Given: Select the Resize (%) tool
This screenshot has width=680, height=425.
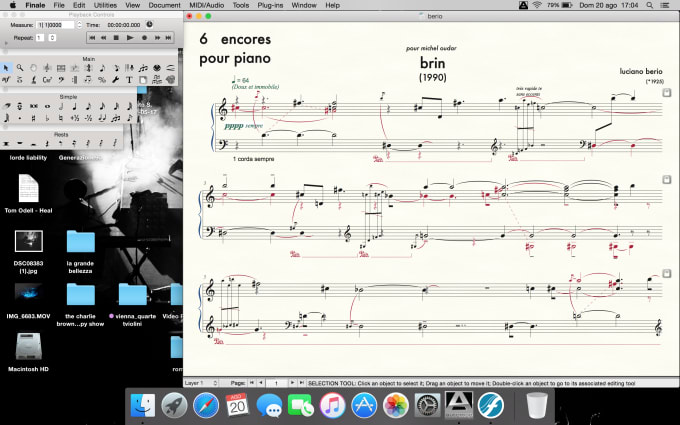Looking at the screenshot, I should 102,80.
